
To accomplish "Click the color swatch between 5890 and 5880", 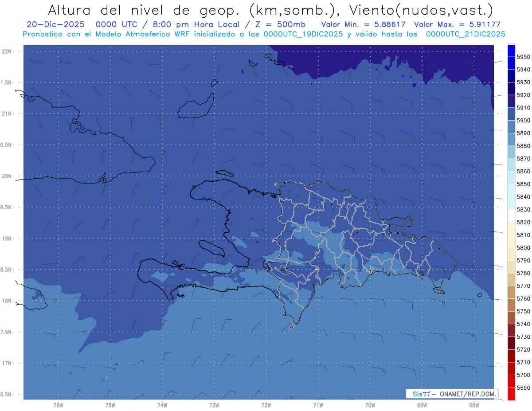I will [511, 139].
